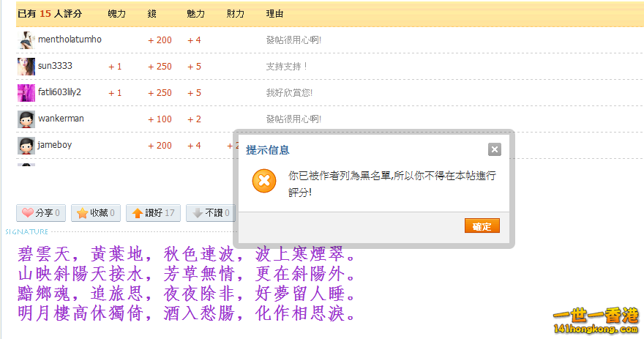Click the red heart share icon

[x=28, y=213]
